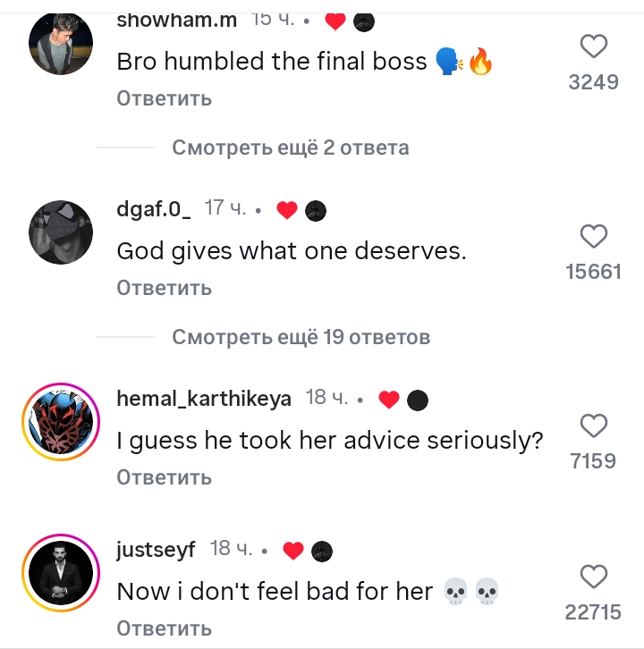Reply to showham.m's comment

pos(164,98)
